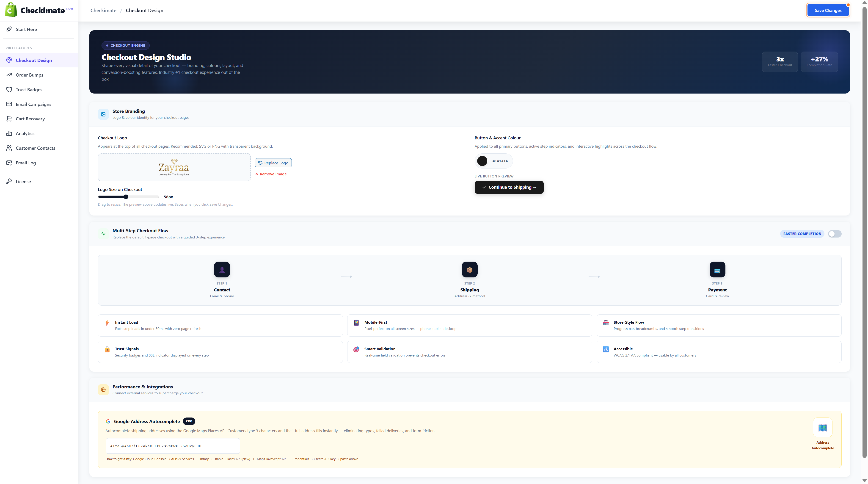
Task: Click the How to get a key instructions
Action: 232,459
